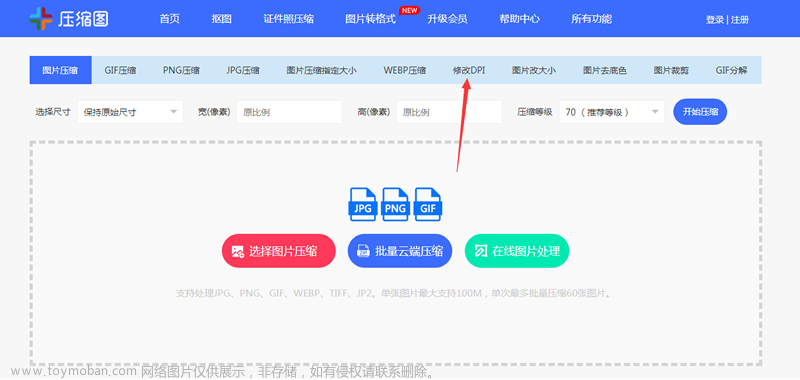Open 图片转格式 in top navigation
Screen dimensions: 800x380
(370, 19)
